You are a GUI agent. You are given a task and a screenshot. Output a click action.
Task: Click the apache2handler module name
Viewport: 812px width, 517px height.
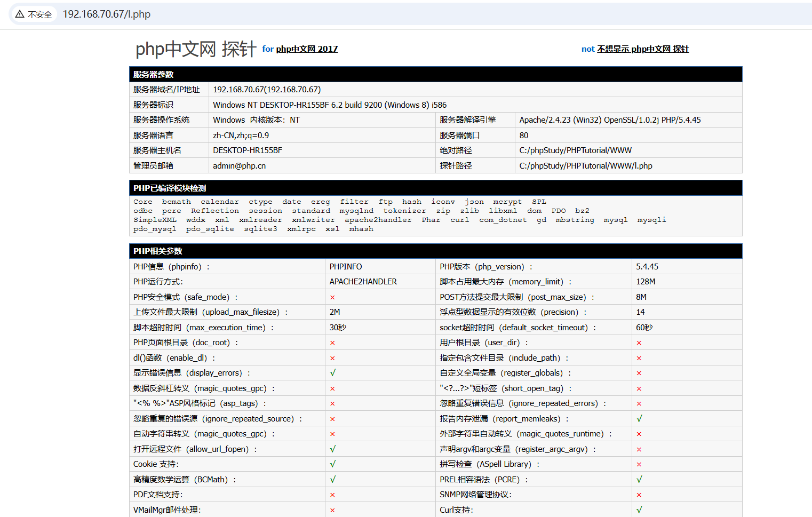point(378,220)
